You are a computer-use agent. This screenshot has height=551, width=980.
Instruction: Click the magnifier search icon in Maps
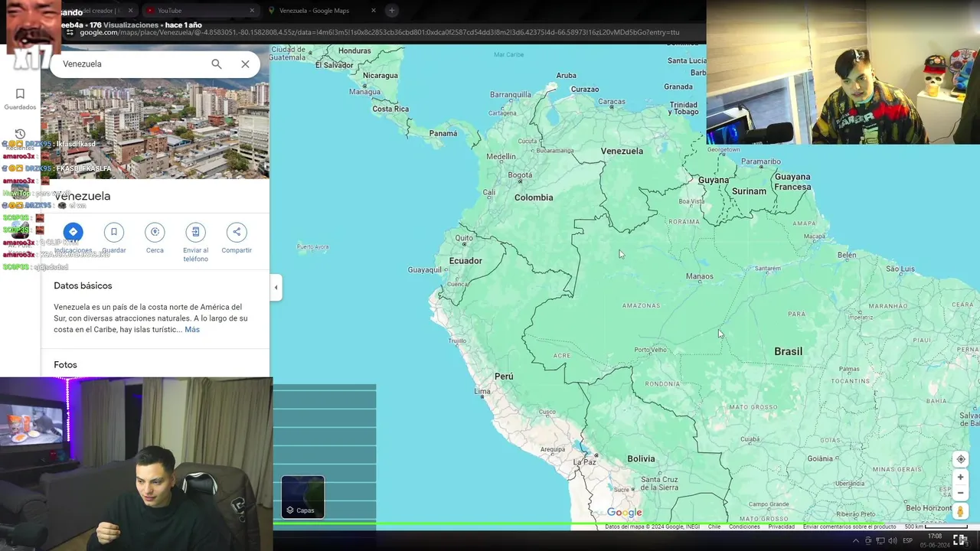click(x=217, y=64)
